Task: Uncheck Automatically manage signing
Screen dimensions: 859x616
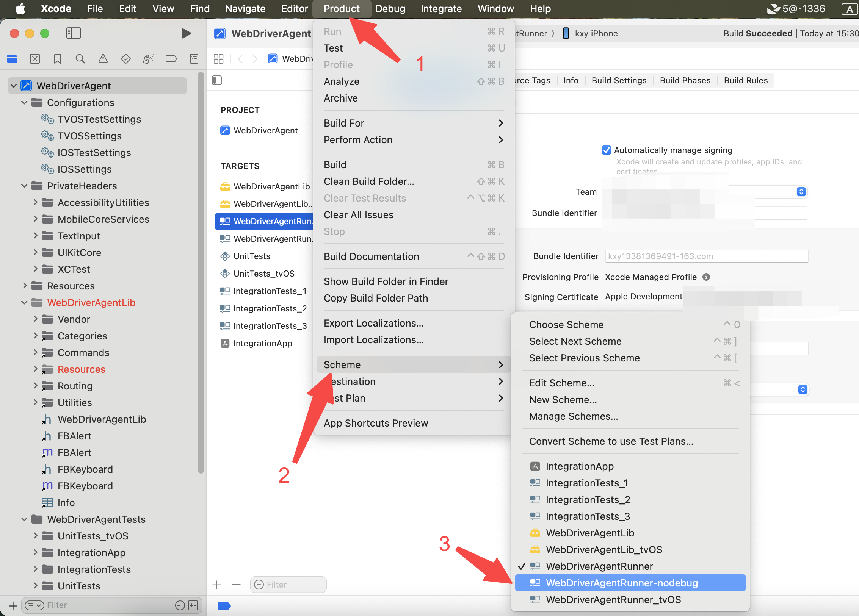Action: pyautogui.click(x=606, y=150)
